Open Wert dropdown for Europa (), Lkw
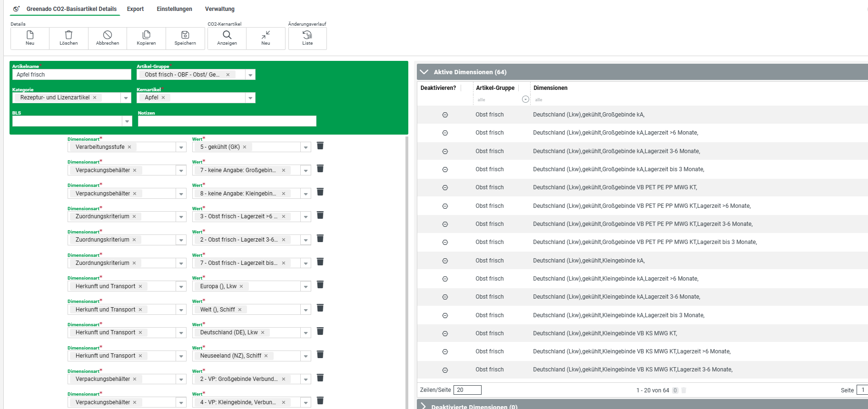This screenshot has width=868, height=409. point(306,287)
